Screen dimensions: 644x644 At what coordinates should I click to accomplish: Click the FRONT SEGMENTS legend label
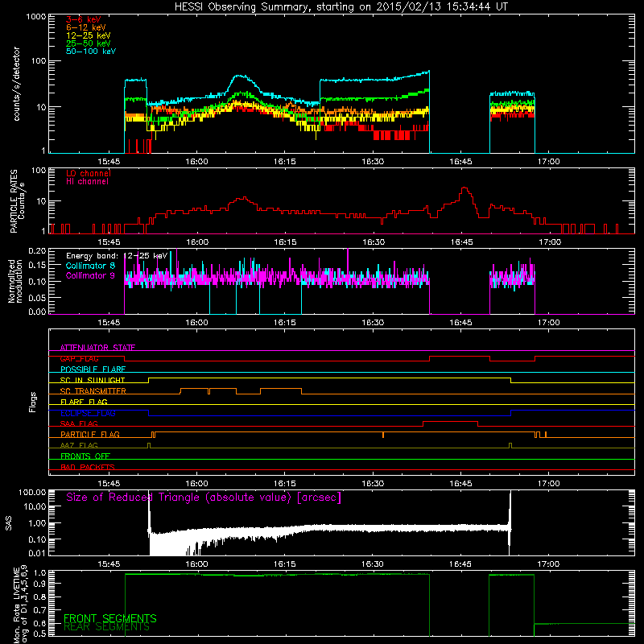(110, 618)
